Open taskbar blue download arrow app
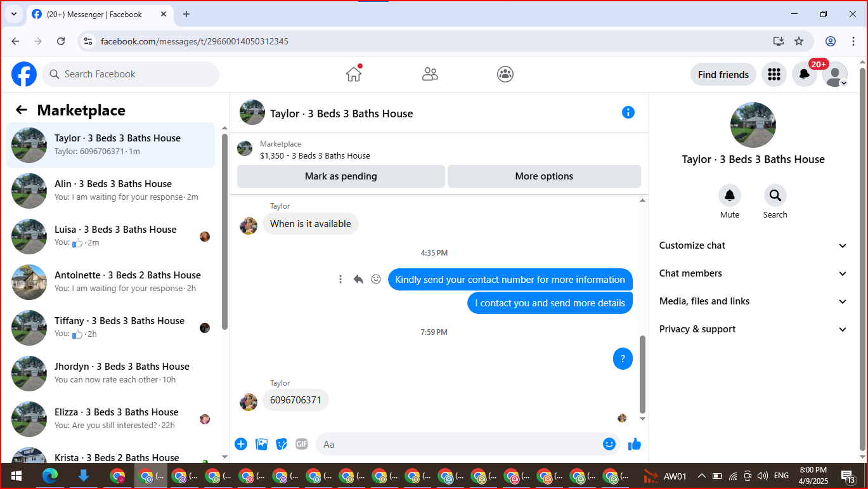The image size is (868, 489). 83,476
